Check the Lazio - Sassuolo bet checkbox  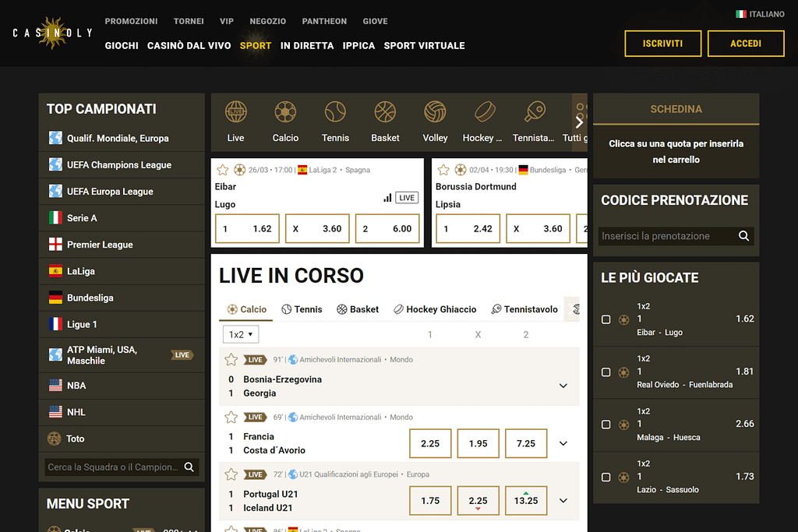pos(606,477)
